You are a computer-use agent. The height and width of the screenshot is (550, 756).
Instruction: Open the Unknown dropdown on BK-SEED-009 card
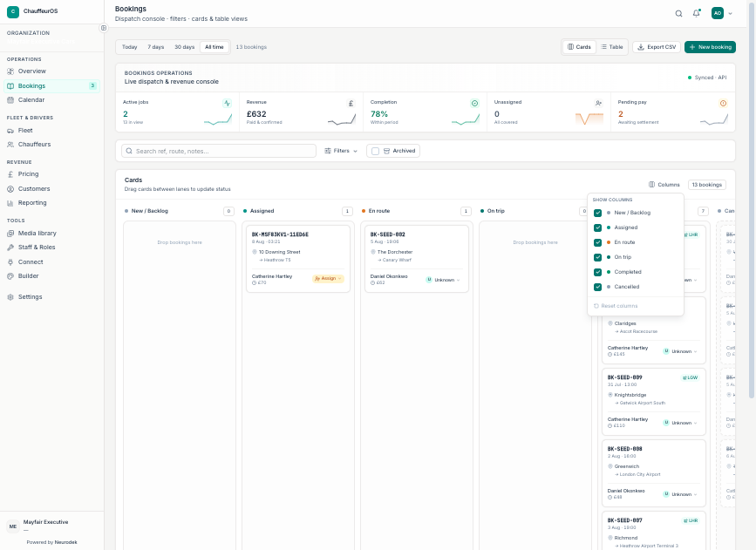tap(680, 423)
